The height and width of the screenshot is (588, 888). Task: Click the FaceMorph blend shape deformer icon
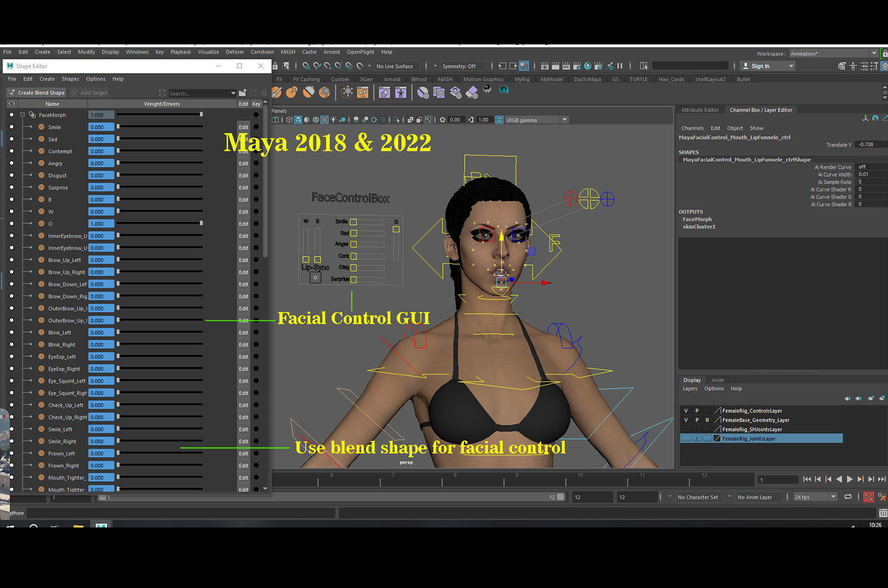(x=32, y=115)
